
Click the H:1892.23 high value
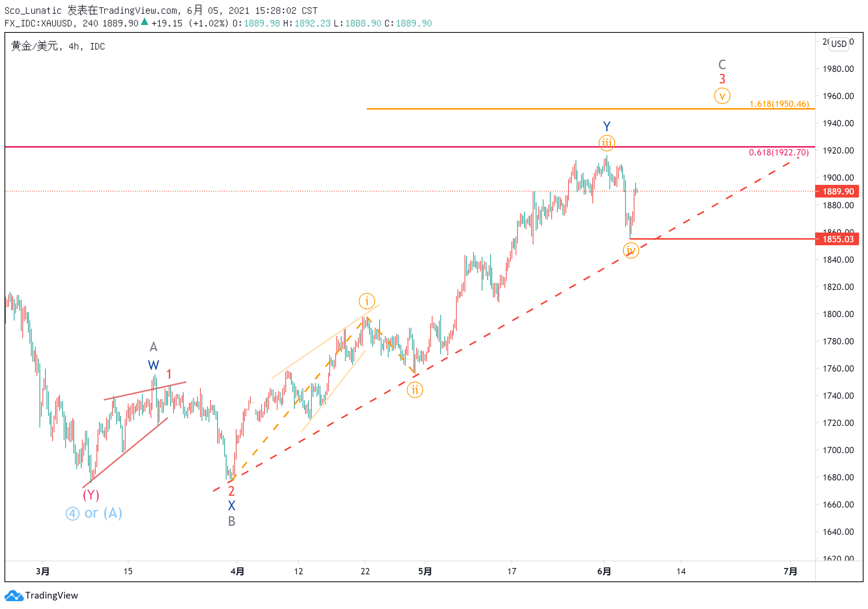click(x=307, y=23)
